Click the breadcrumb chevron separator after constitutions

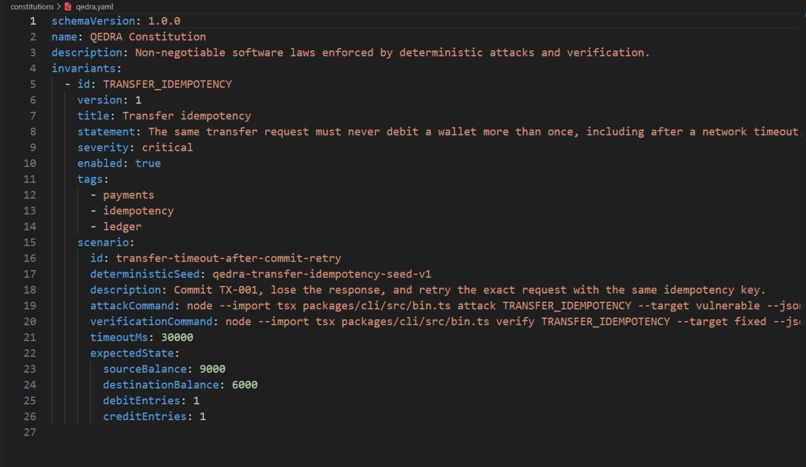[59, 7]
